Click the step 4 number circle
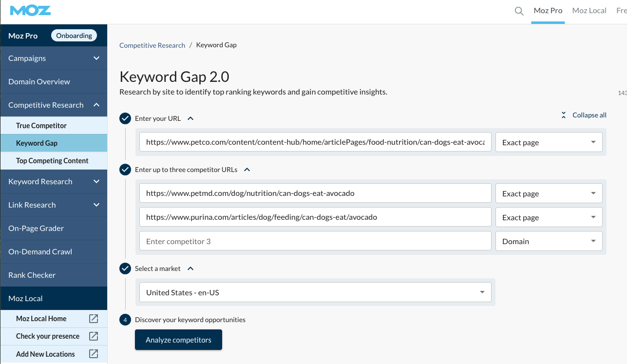The height and width of the screenshot is (364, 627). (x=125, y=320)
